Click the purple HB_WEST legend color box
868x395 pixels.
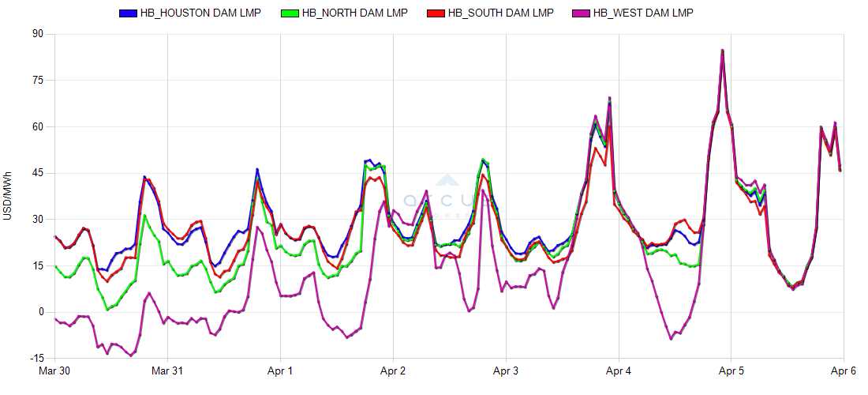(x=581, y=13)
